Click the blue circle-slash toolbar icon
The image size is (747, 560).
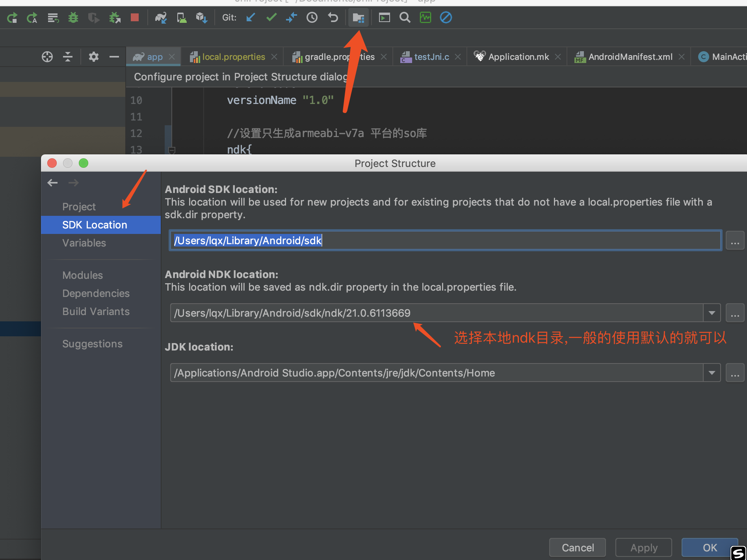pyautogui.click(x=446, y=18)
